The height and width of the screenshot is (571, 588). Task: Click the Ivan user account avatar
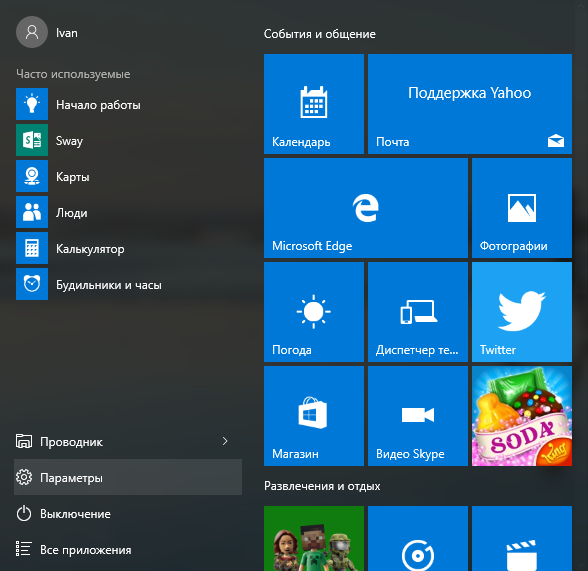click(32, 32)
